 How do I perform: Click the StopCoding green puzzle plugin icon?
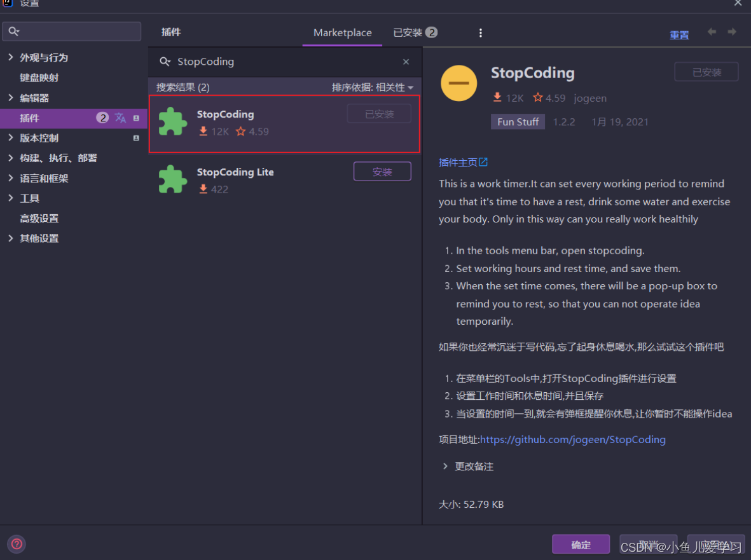173,121
